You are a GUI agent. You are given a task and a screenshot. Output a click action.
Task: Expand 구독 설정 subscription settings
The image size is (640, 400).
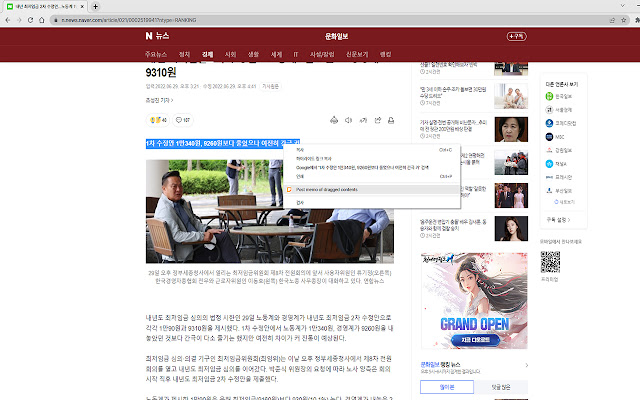558,220
